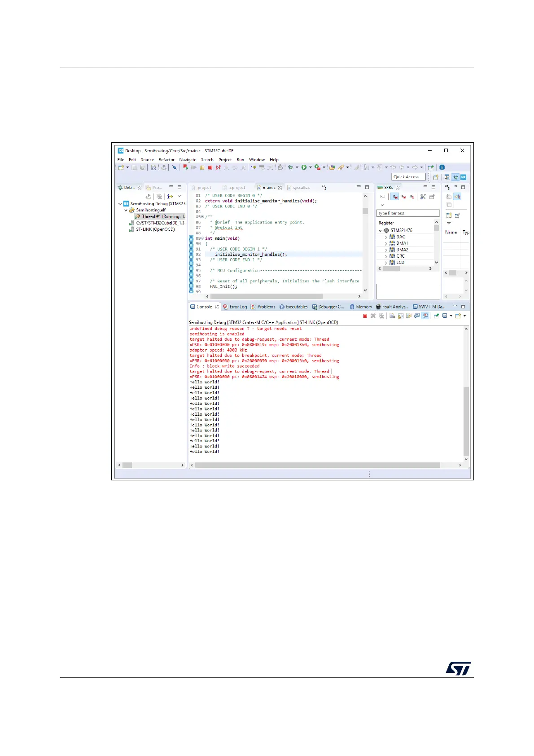Screen dimensions: 534x756
Task: Click Remove All Terminated Launches in Console
Action: [381, 316]
